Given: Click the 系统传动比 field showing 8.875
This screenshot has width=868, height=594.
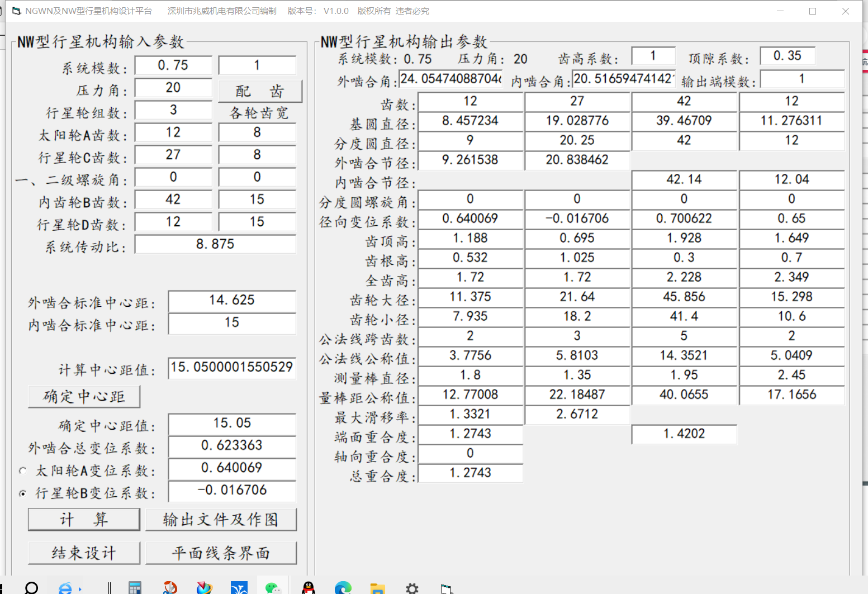Looking at the screenshot, I should tap(215, 244).
